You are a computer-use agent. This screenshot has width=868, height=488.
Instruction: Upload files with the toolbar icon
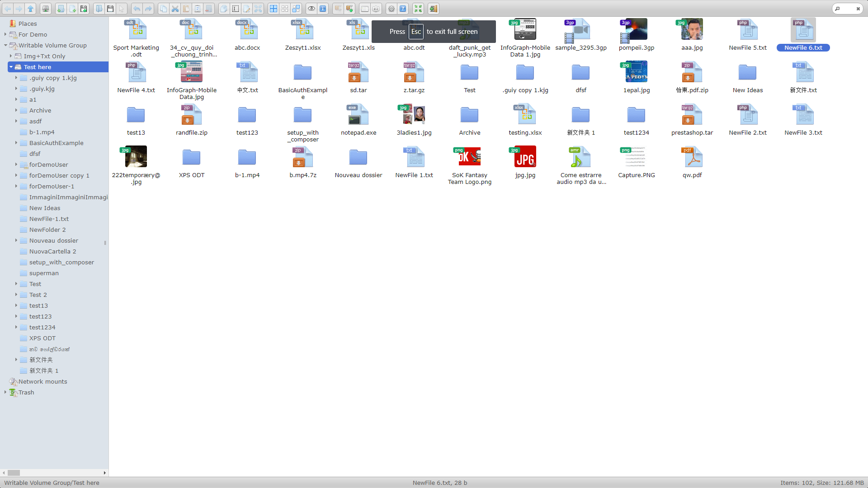84,9
